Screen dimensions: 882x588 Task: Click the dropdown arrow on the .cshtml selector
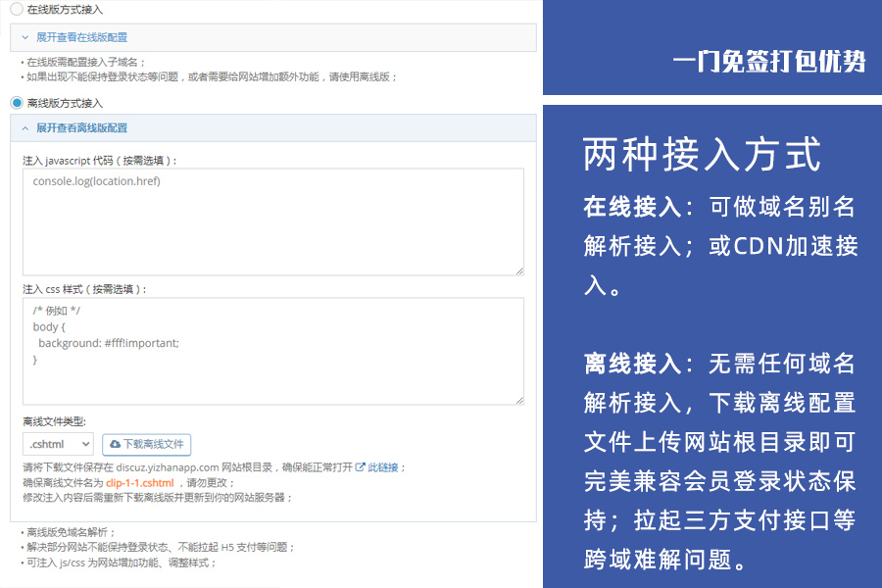pyautogui.click(x=84, y=444)
